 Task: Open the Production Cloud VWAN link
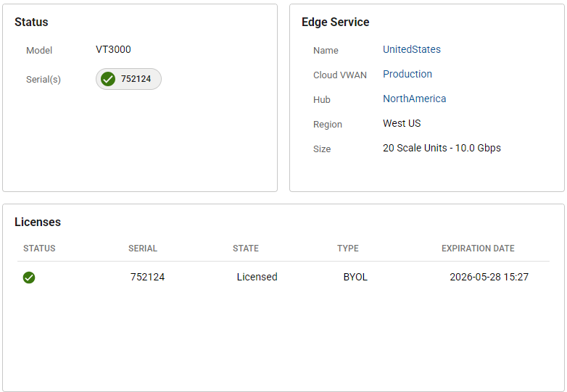coord(407,74)
